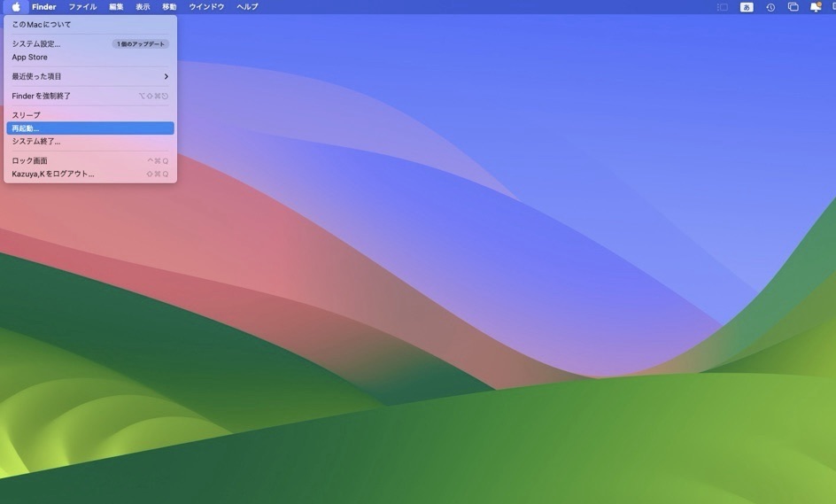Click the notification bell icon
The image size is (836, 504).
tap(815, 7)
